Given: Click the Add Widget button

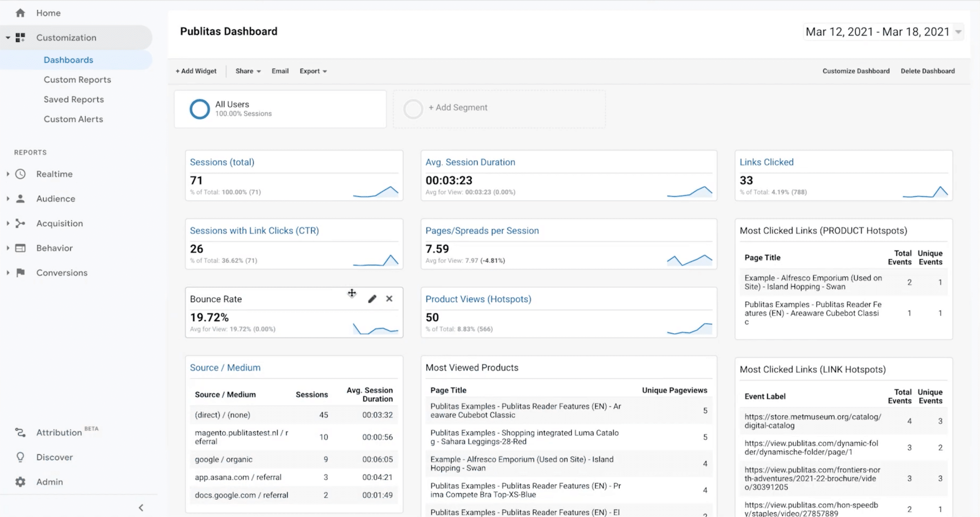Looking at the screenshot, I should click(196, 71).
